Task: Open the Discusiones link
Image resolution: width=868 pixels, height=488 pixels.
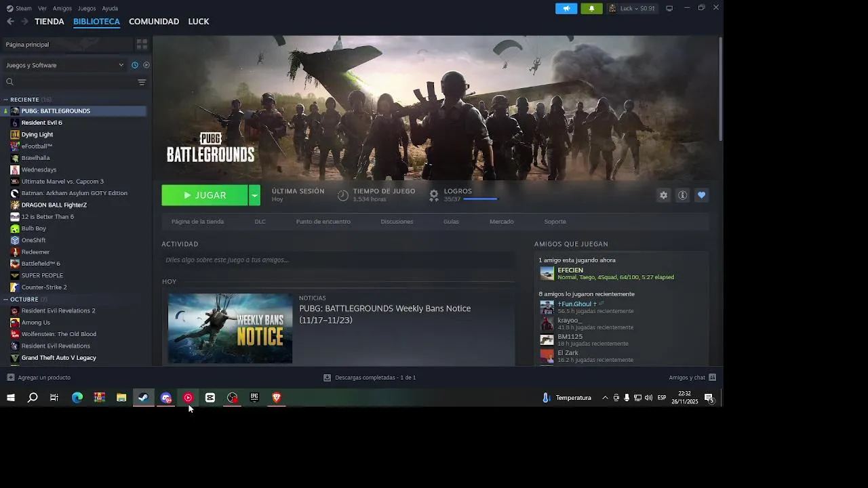Action: pos(397,222)
